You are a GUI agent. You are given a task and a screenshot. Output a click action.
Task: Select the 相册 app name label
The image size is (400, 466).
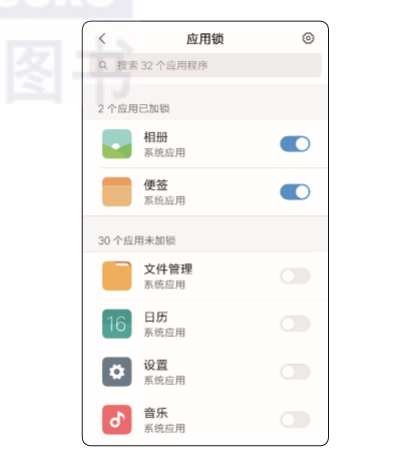point(156,137)
